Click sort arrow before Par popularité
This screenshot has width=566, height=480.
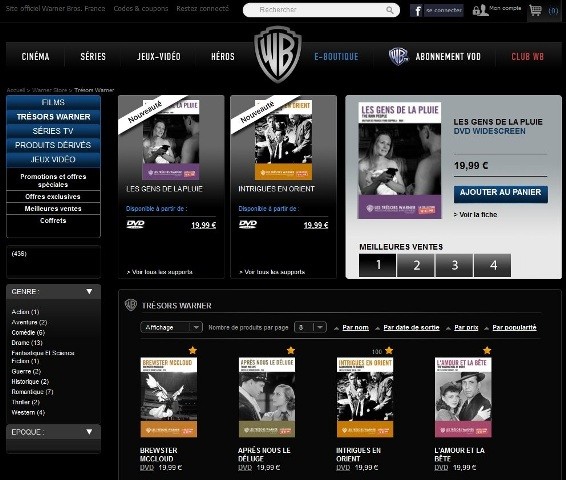pos(487,328)
